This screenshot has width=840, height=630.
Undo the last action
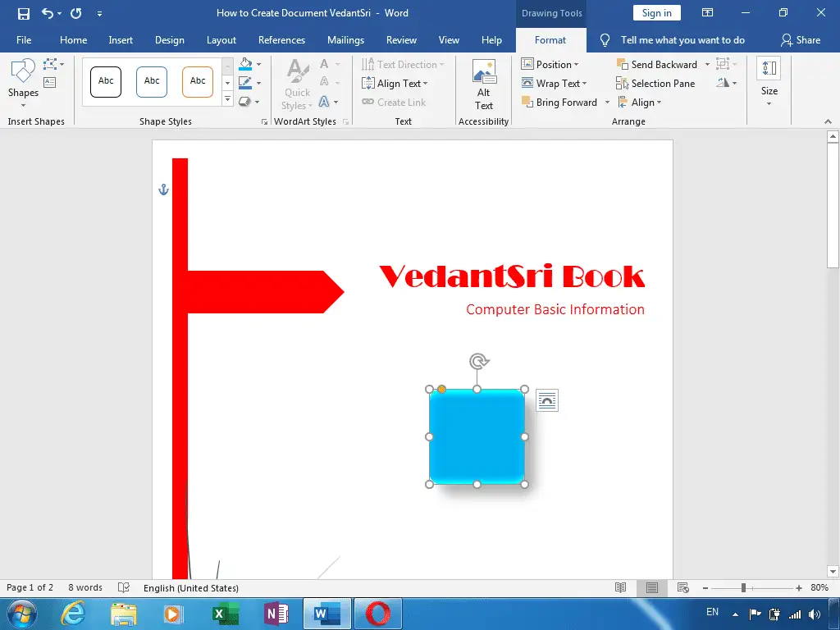pyautogui.click(x=47, y=13)
